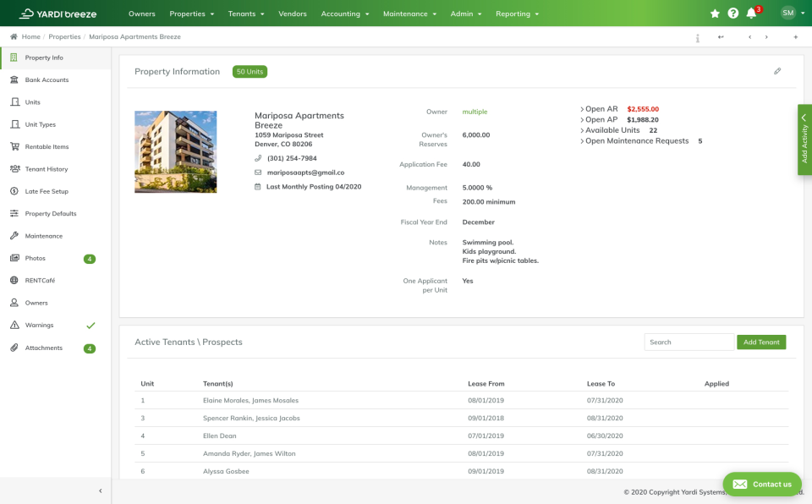
Task: Click the Units door icon
Action: (x=15, y=102)
